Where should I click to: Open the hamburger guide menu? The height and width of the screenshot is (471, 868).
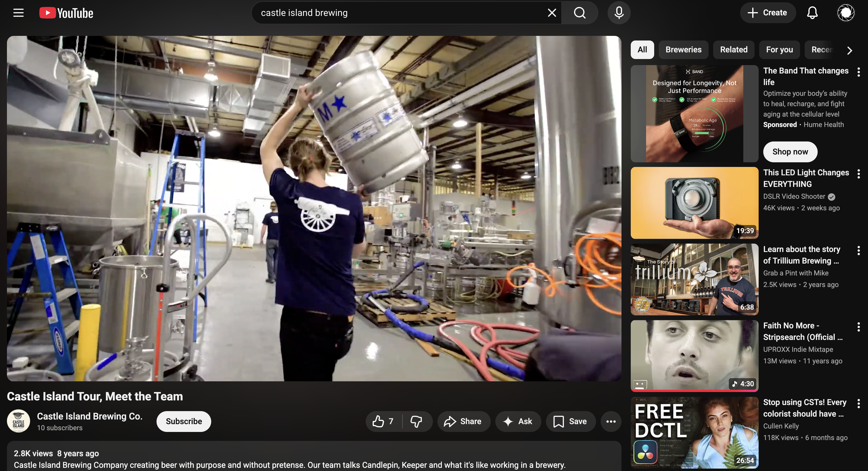(x=19, y=13)
